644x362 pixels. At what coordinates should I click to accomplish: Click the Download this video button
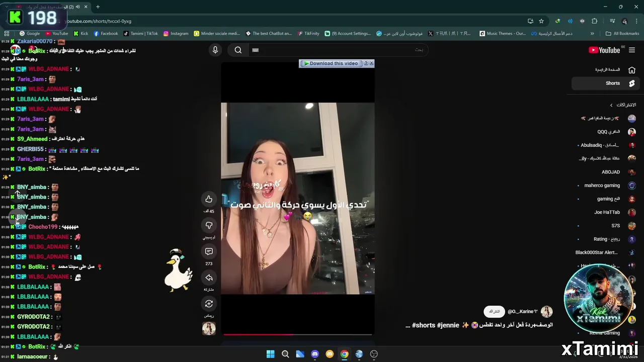pos(331,63)
